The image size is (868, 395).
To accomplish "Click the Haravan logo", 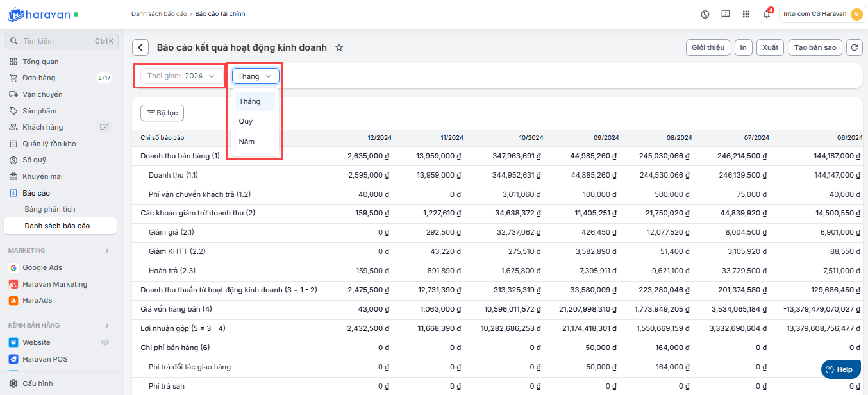I will coord(38,14).
